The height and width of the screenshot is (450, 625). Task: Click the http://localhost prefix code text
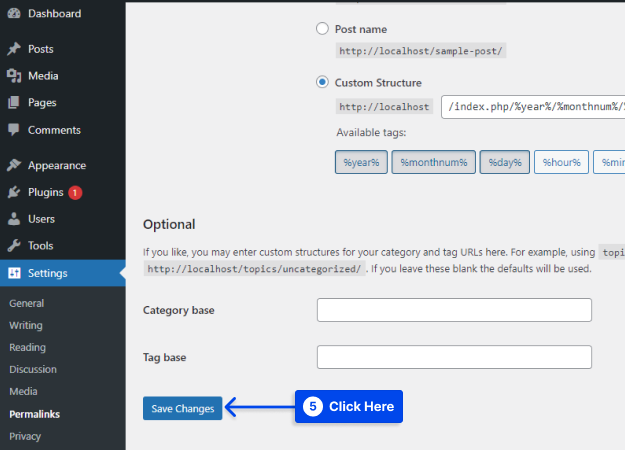point(384,107)
